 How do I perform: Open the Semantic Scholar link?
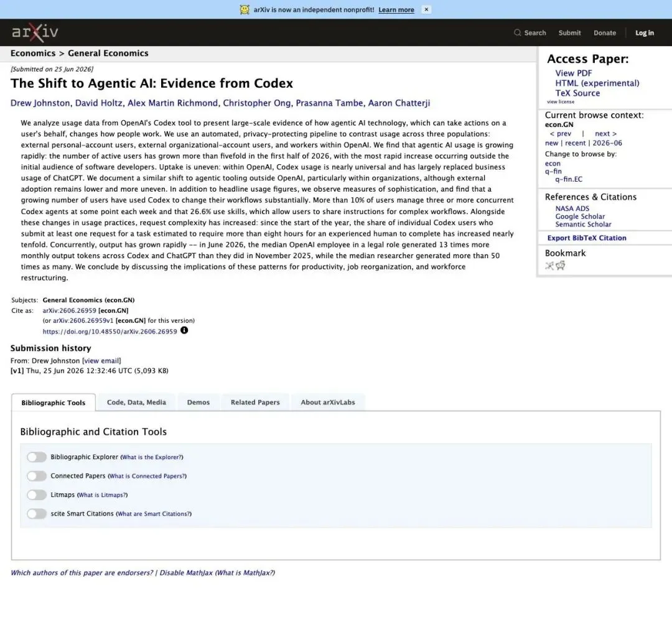coord(583,224)
